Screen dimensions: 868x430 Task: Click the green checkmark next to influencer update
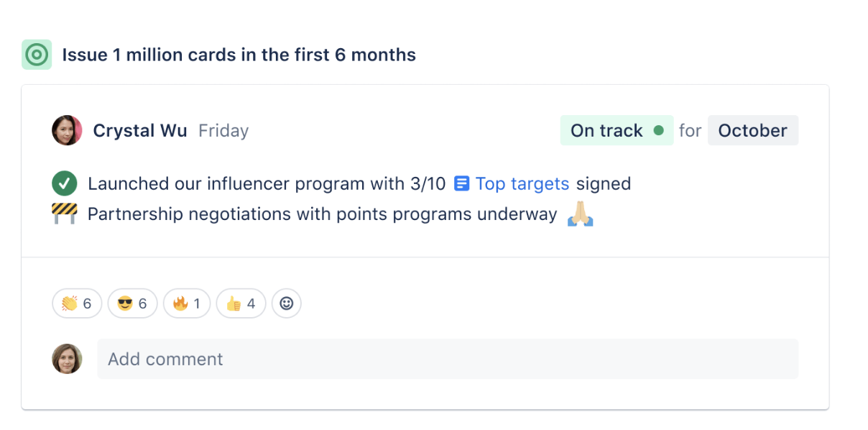[x=65, y=183]
